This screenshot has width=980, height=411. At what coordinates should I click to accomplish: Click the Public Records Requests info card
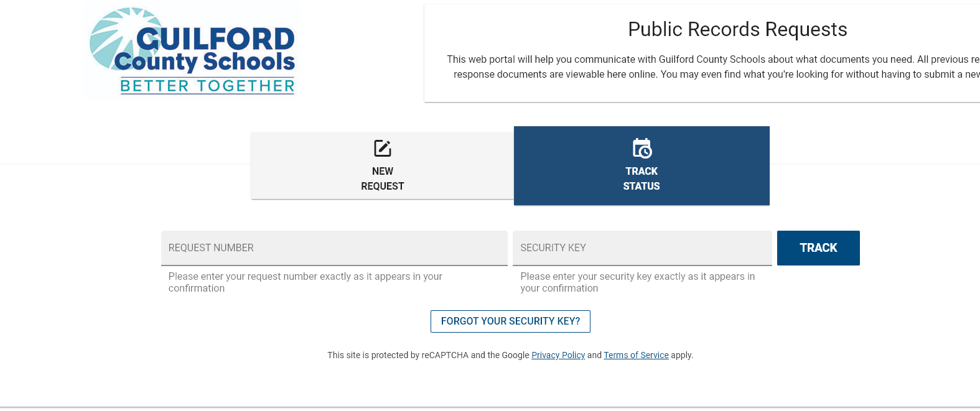coord(702,53)
